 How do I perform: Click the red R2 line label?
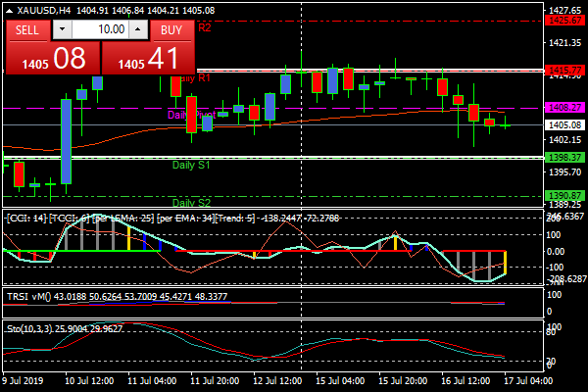coord(204,27)
